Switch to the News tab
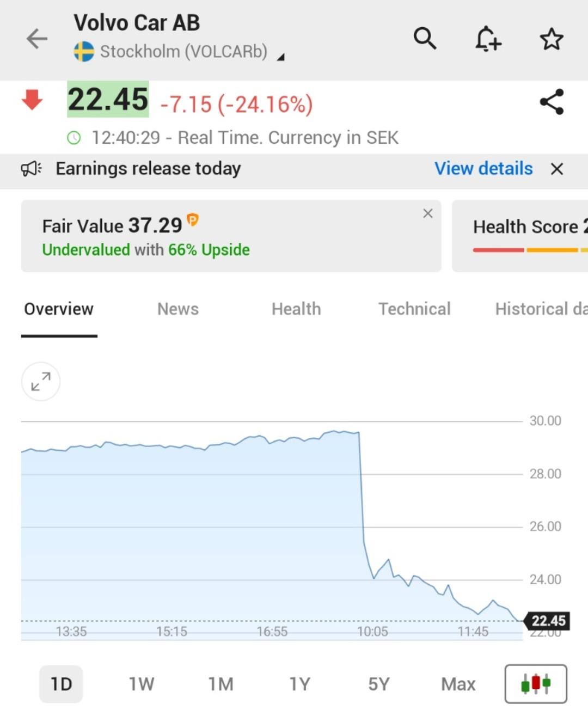Viewport: 588px width, 722px height. (x=178, y=309)
